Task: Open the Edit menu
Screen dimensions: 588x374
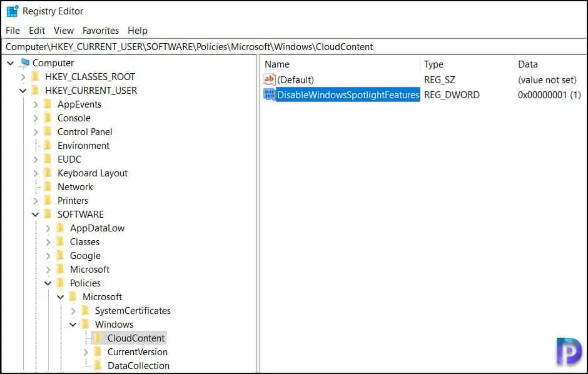Action: point(37,31)
